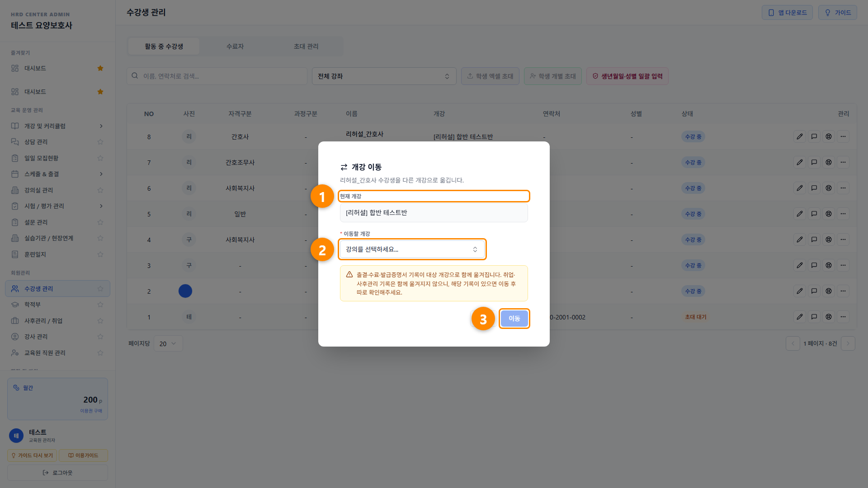
Task: Click the 이름, 연락처로 검색 field
Action: coord(217,76)
